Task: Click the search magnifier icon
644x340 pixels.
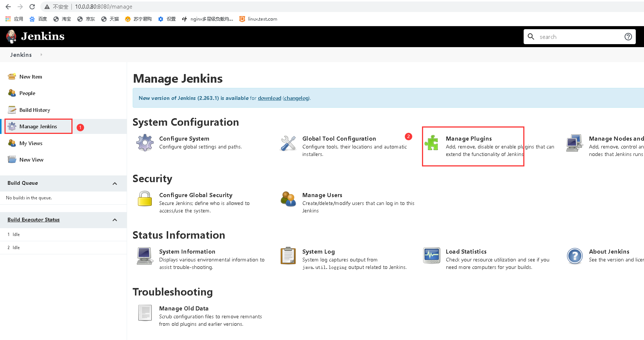Action: (531, 37)
